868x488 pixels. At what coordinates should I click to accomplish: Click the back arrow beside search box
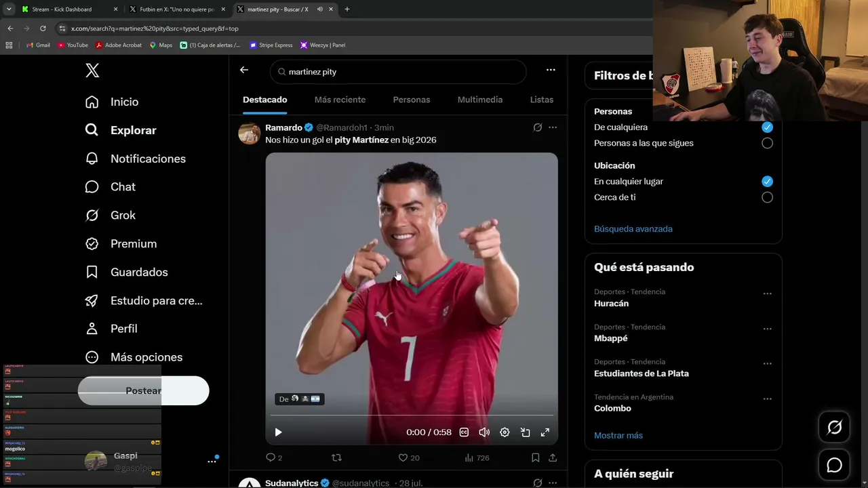tap(244, 70)
